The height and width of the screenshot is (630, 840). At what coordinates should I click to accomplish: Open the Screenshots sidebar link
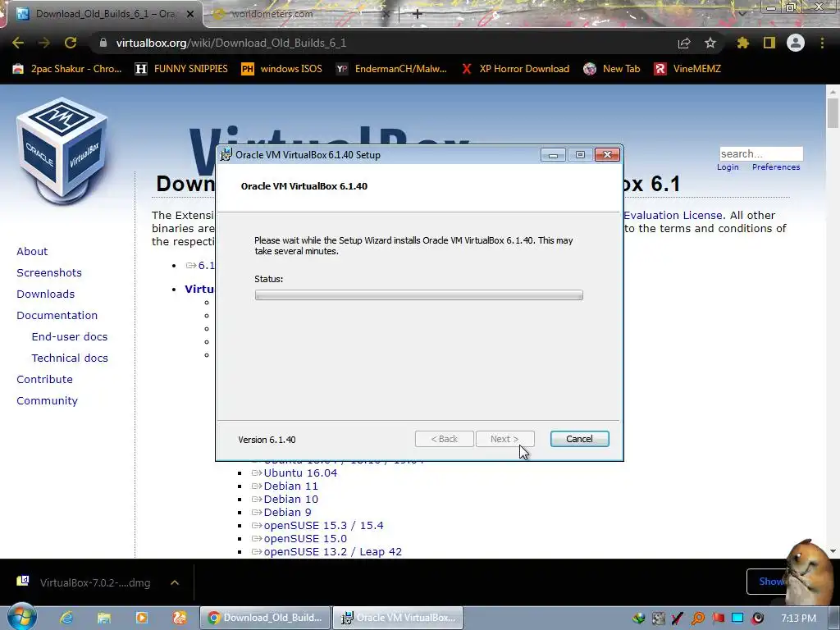coord(49,272)
